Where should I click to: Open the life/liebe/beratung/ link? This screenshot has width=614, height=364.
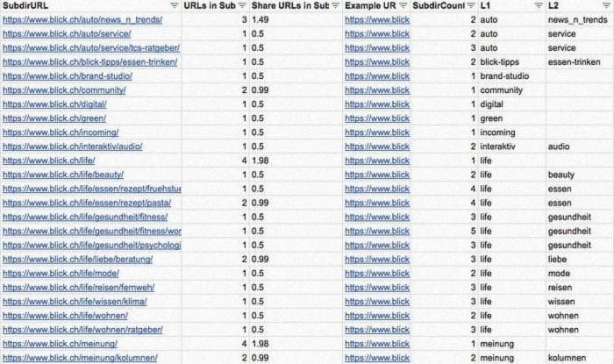tap(77, 259)
